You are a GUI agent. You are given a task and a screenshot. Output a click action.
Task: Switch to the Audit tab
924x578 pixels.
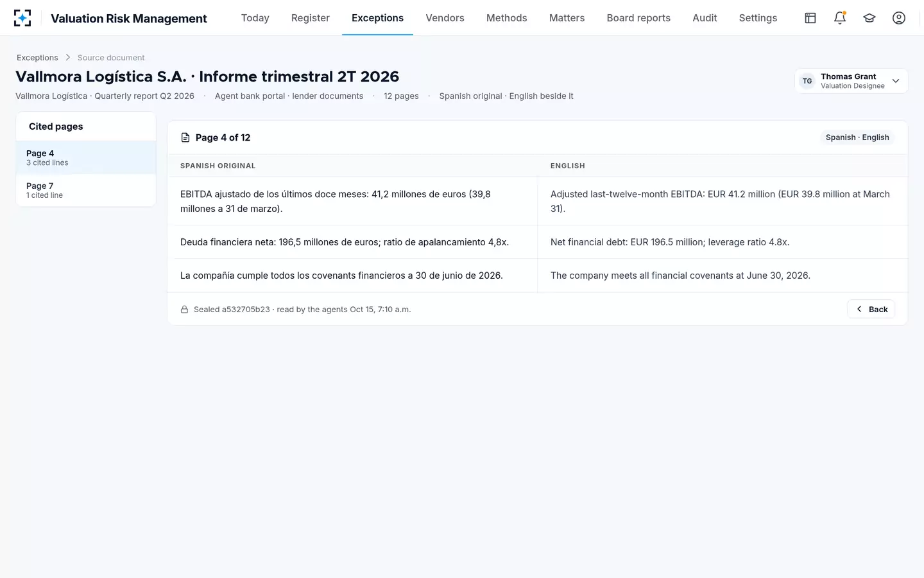pyautogui.click(x=705, y=18)
